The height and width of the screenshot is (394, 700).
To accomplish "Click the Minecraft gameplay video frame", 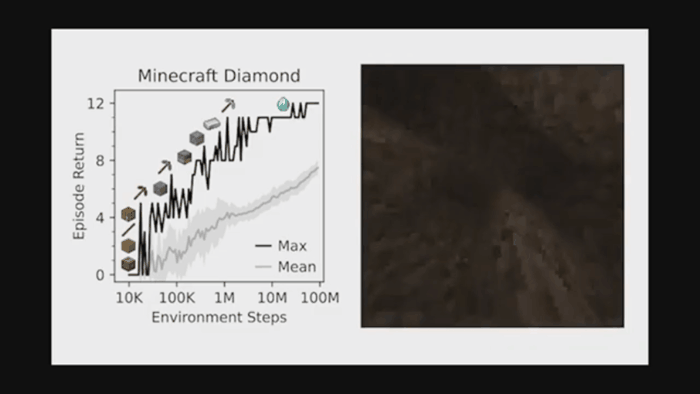I will pyautogui.click(x=492, y=196).
